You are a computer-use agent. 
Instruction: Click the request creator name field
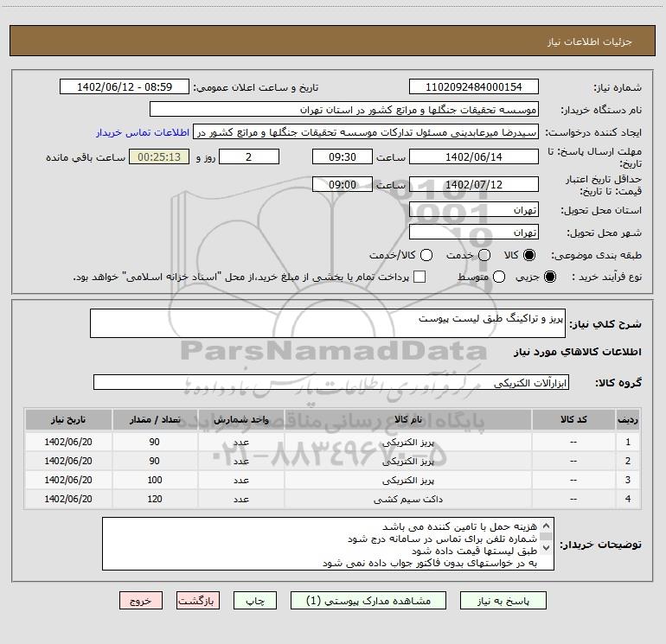[x=366, y=132]
